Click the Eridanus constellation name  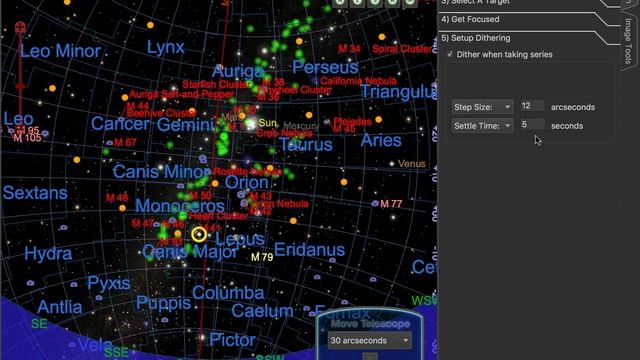pyautogui.click(x=309, y=250)
